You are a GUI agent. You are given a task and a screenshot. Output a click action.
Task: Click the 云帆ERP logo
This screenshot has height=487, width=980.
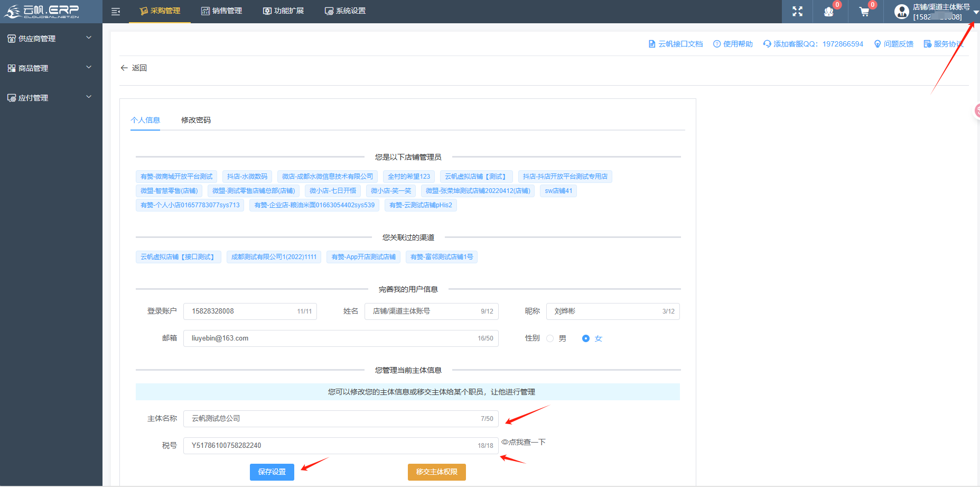[x=42, y=11]
